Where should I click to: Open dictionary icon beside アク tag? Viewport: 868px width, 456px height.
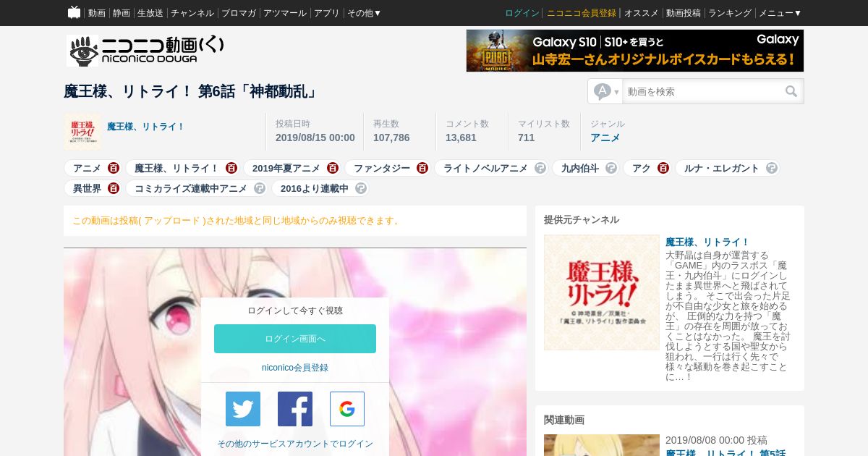click(x=663, y=168)
